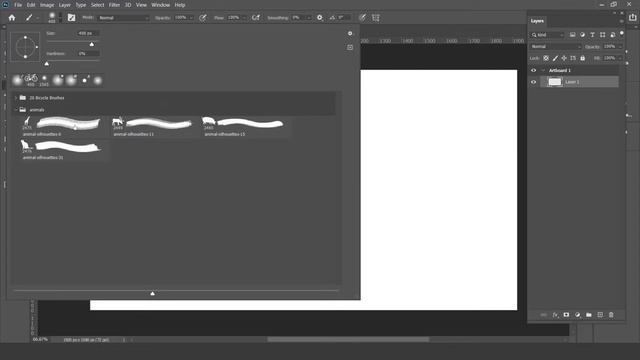The image size is (640, 360).
Task: Open layer blend mode Normal dropdown
Action: [556, 47]
